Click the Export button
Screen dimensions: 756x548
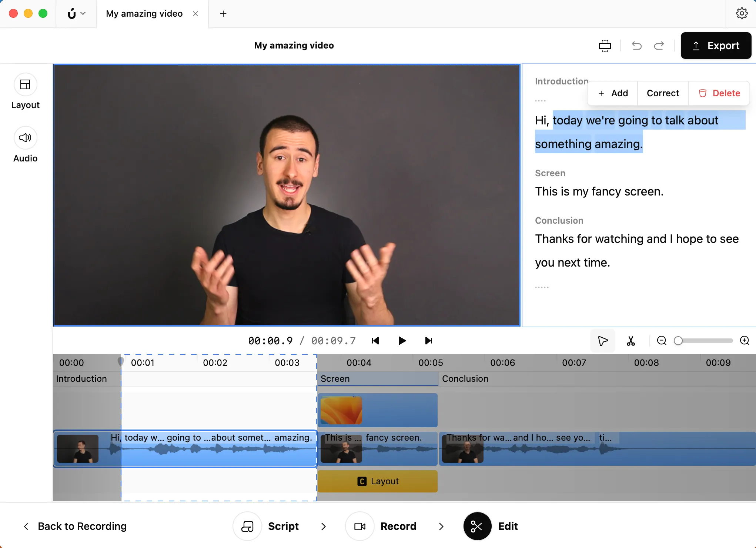tap(716, 46)
